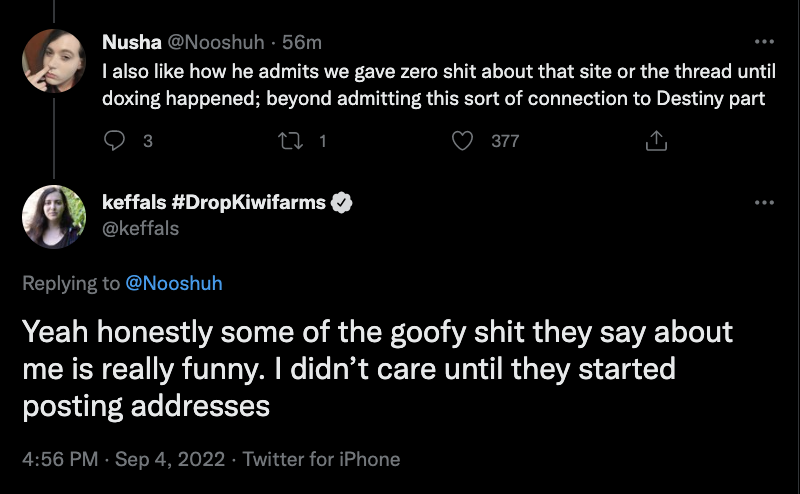Open the three-dot menu on keffals' tweet
800x494 pixels.
(x=764, y=203)
